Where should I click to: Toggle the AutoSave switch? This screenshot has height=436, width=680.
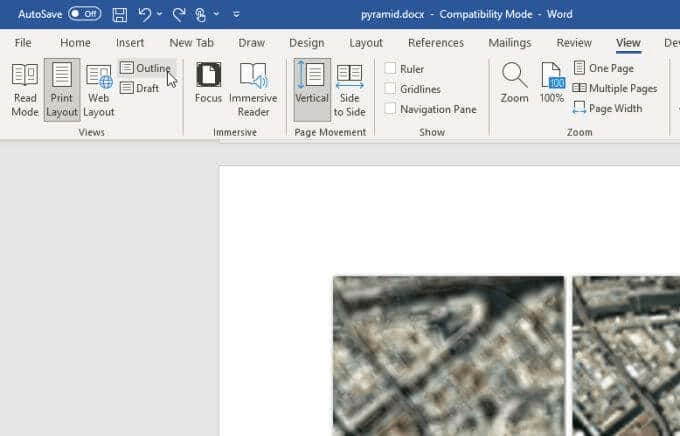[84, 15]
